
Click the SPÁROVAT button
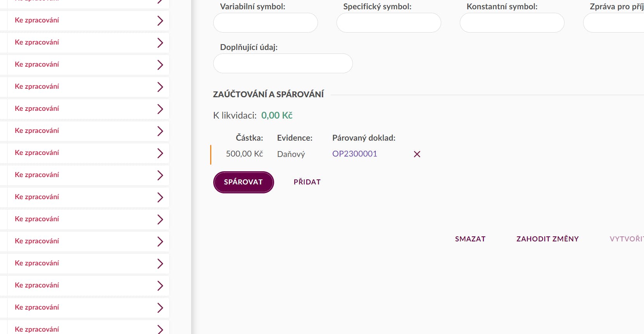[x=243, y=182]
